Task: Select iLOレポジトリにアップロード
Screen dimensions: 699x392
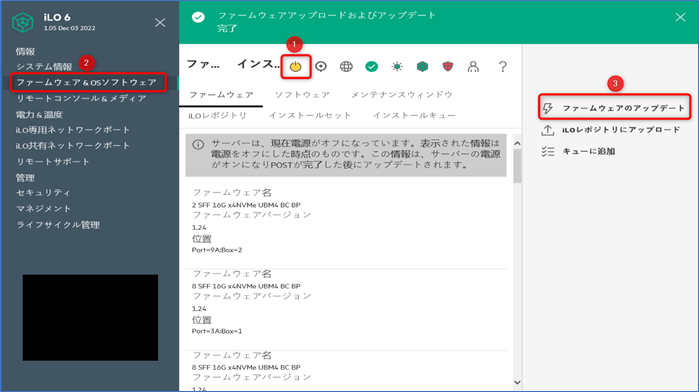Action: pos(621,130)
